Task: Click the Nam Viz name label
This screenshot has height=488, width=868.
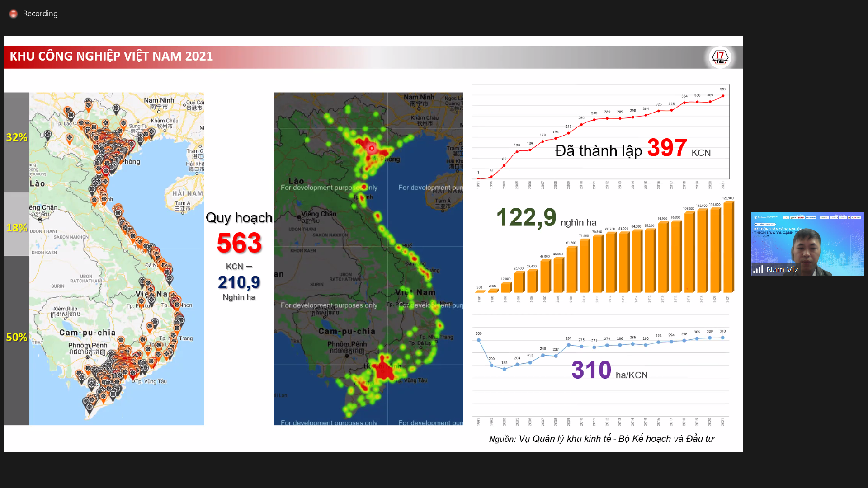Action: pos(782,270)
